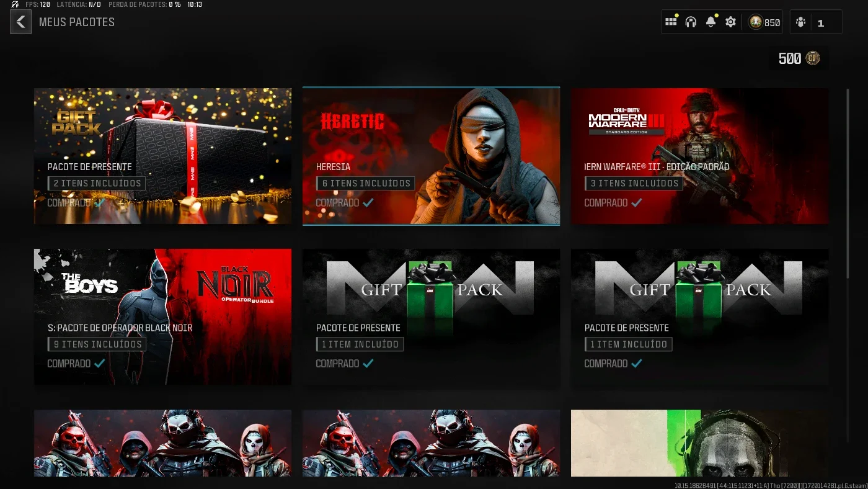The height and width of the screenshot is (489, 868).
Task: Click the 'MEUS PACOTES' page title
Action: pos(77,22)
